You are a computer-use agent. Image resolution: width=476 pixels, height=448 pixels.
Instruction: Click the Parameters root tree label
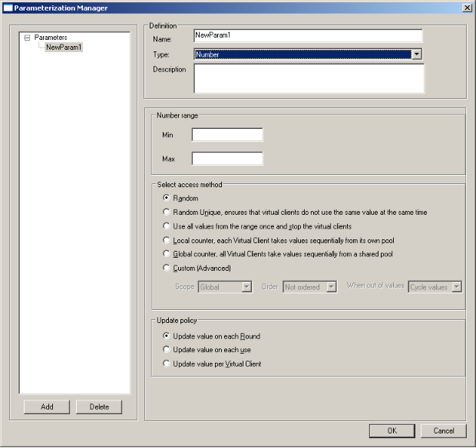51,38
